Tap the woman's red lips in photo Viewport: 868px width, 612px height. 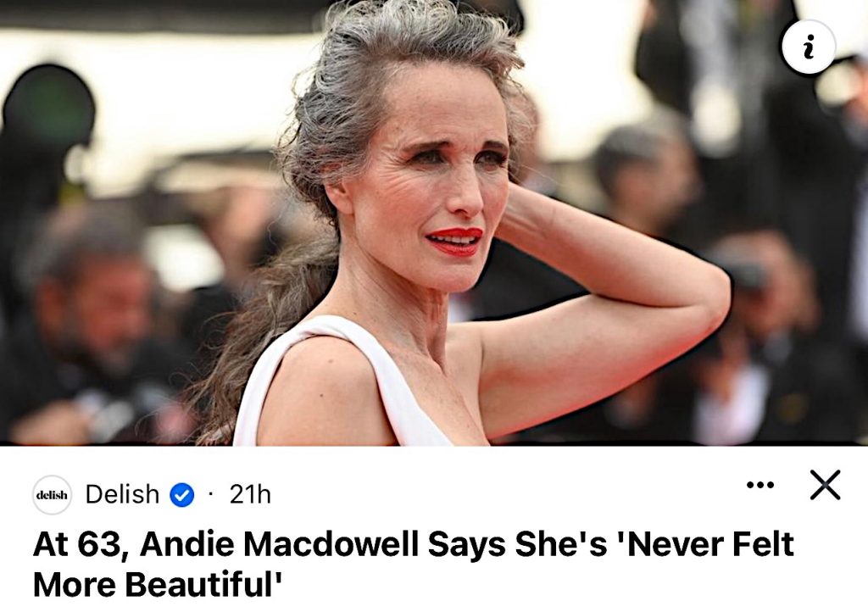[456, 242]
